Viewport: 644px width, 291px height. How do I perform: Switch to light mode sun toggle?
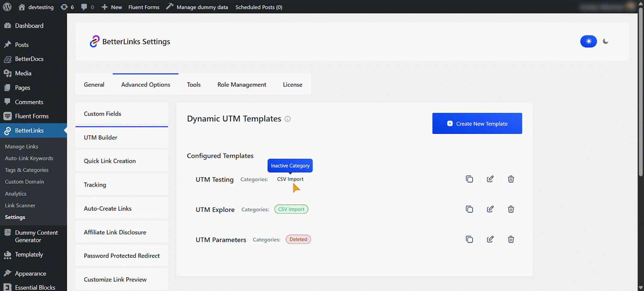click(588, 41)
